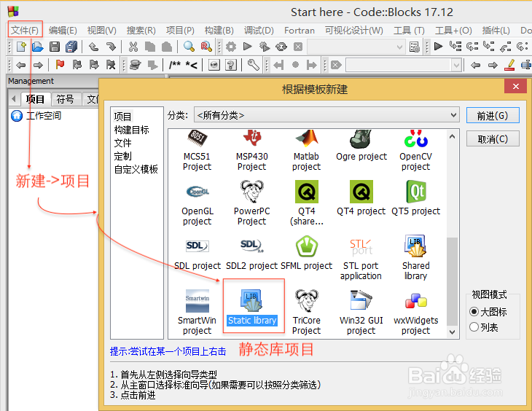Click the Management tabs scroll left arrow
The height and width of the screenshot is (411, 532).
point(14,99)
